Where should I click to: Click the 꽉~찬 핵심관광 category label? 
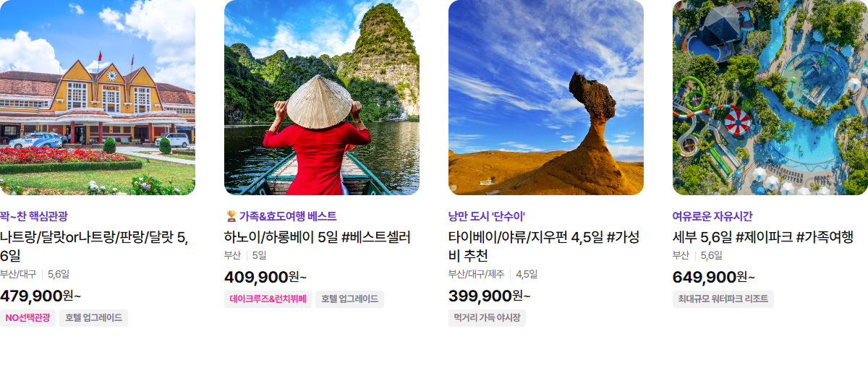(x=33, y=216)
